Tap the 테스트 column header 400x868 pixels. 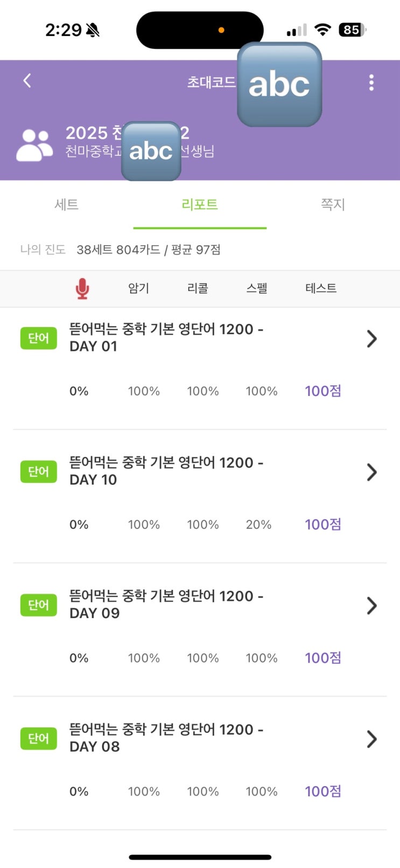pos(321,288)
